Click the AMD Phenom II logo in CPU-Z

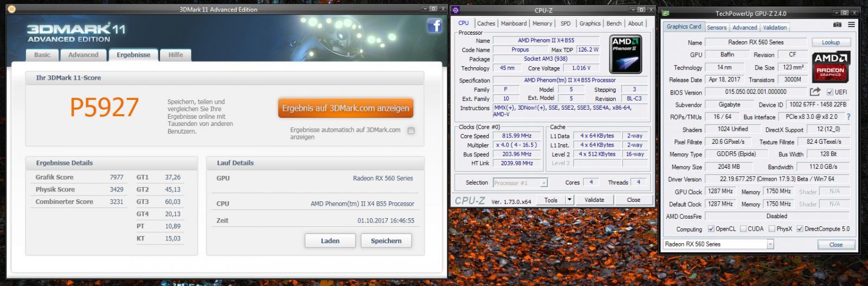coord(626,55)
